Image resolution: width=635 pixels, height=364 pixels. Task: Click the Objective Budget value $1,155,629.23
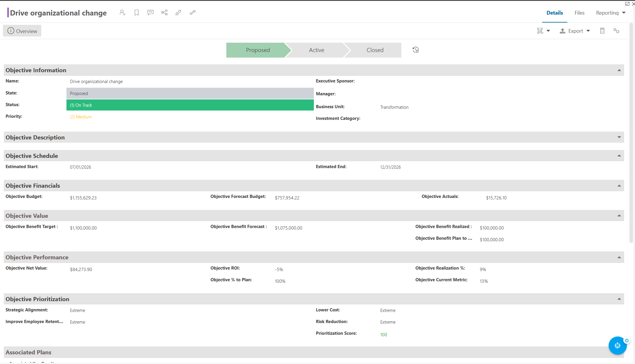click(83, 198)
